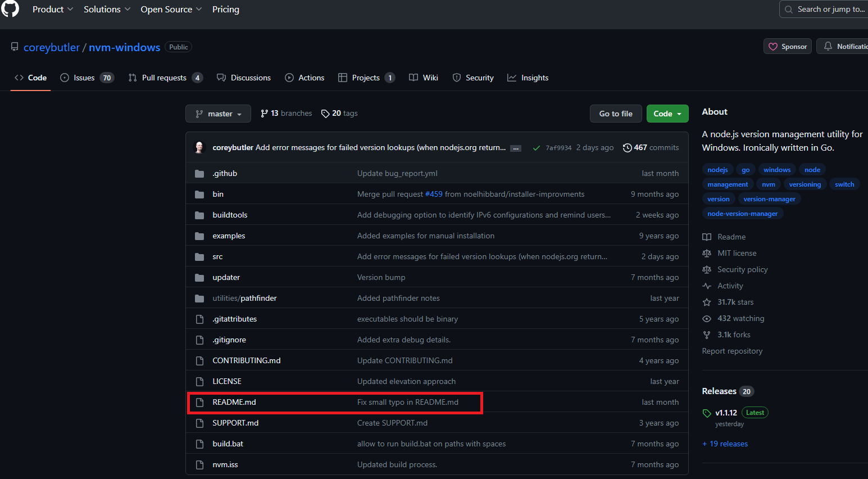Click the version-manager topic tag
The image size is (868, 479).
point(769,199)
